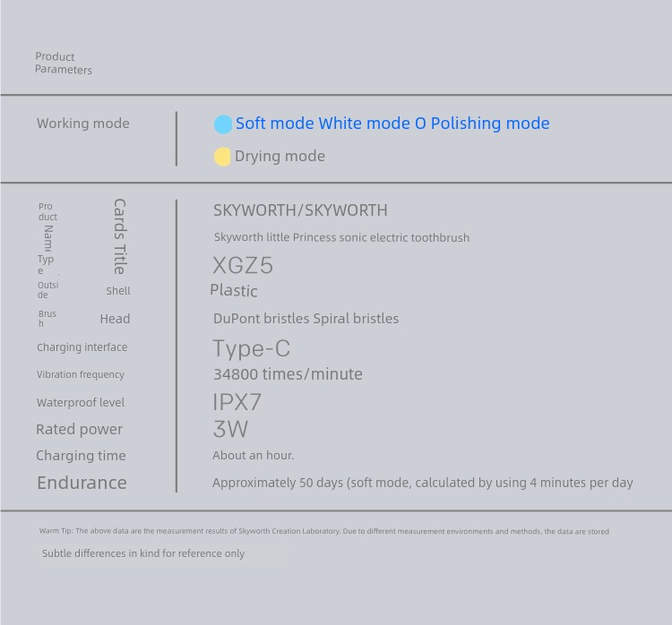Click the 3W rated power value
Viewport: 672px width, 625px height.
pyautogui.click(x=230, y=429)
